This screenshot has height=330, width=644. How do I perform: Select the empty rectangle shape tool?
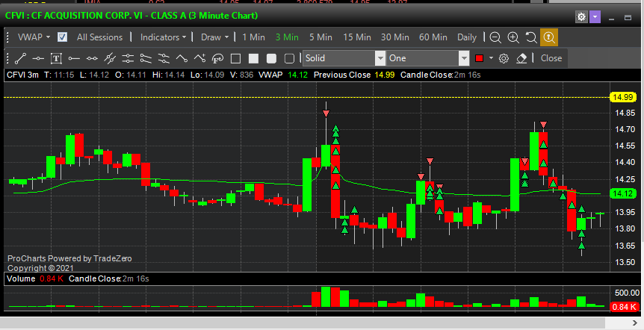point(235,58)
